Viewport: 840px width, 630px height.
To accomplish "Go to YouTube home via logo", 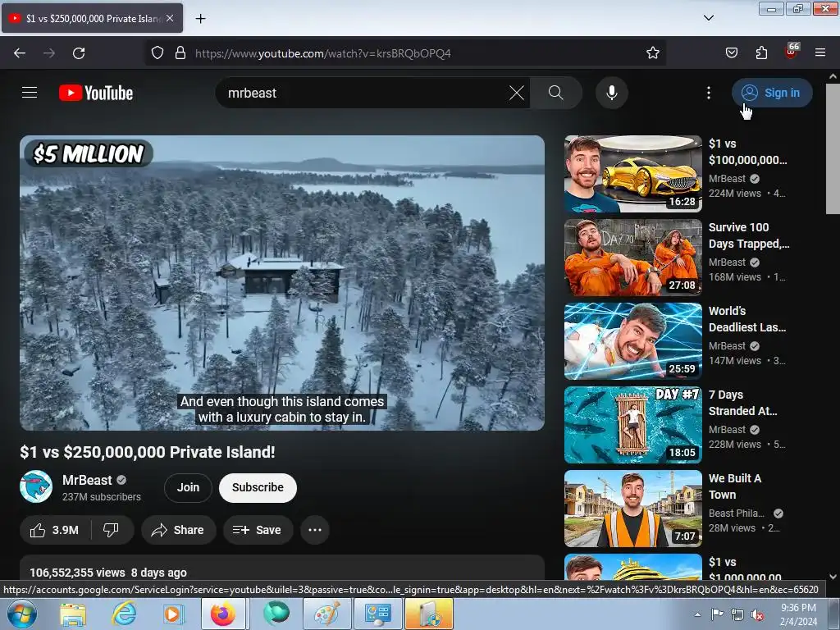I will (96, 93).
